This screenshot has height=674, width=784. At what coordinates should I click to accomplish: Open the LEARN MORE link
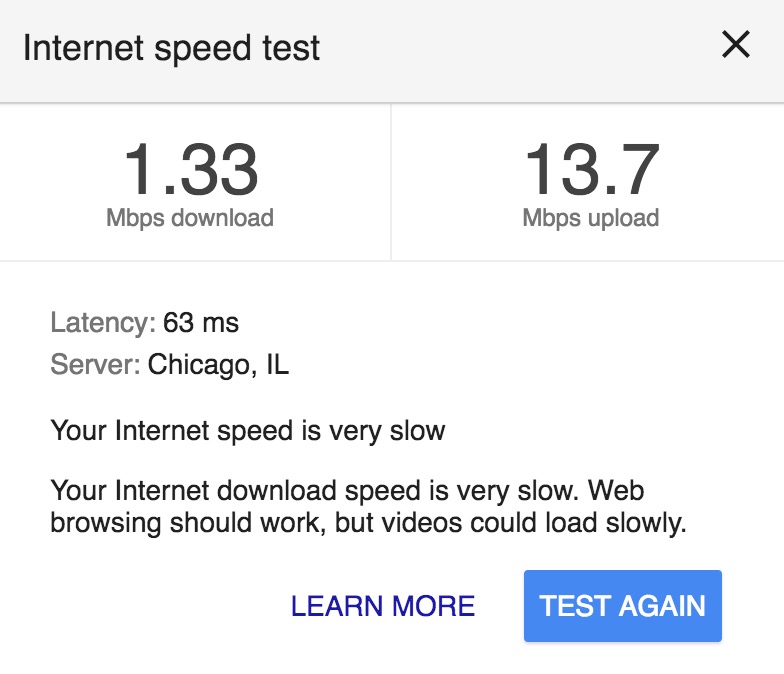[x=383, y=606]
